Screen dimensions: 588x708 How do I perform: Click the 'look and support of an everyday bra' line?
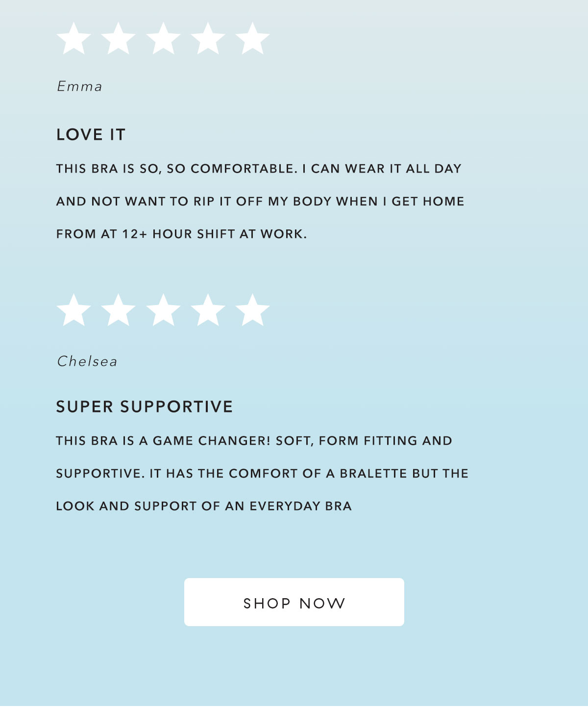204,506
